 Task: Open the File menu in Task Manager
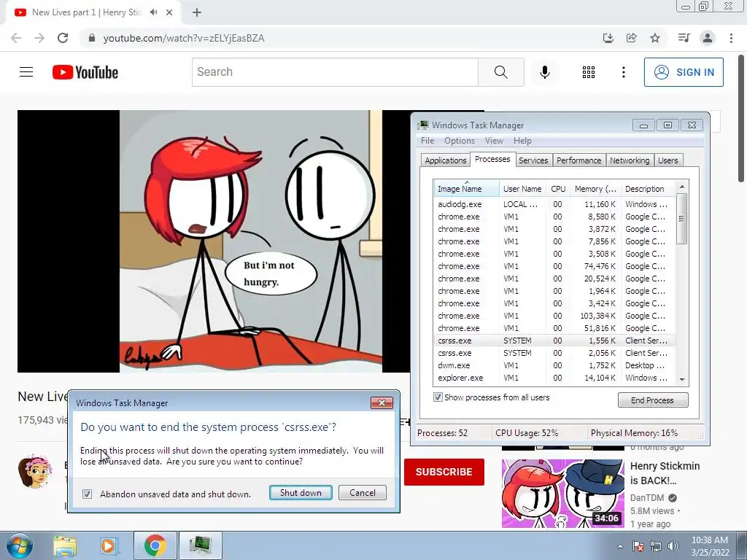(x=427, y=141)
